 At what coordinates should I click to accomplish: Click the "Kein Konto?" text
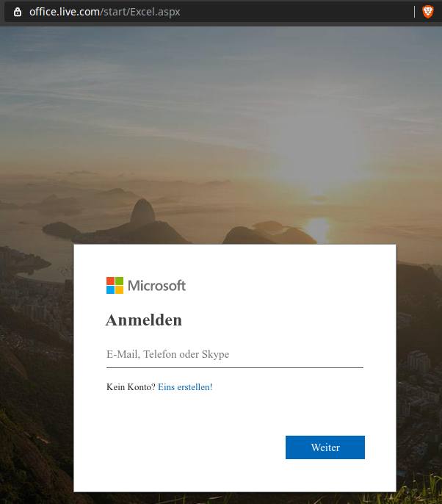point(131,387)
